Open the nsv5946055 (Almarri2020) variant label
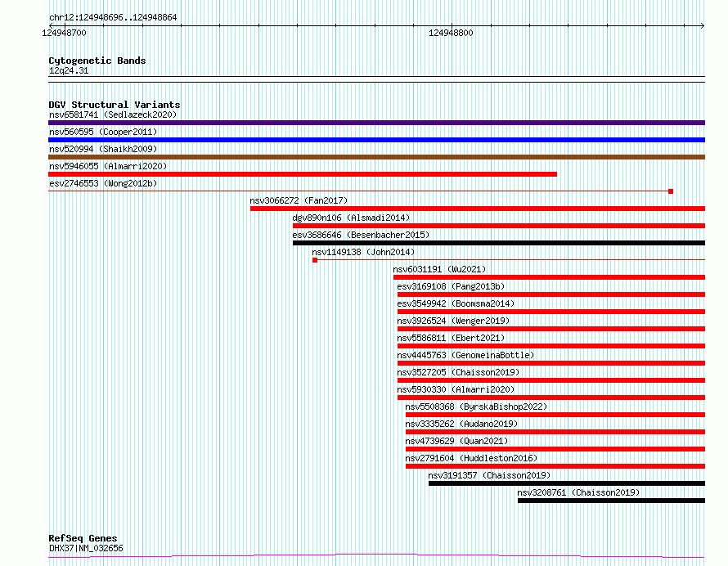The height and width of the screenshot is (566, 728). [108, 166]
